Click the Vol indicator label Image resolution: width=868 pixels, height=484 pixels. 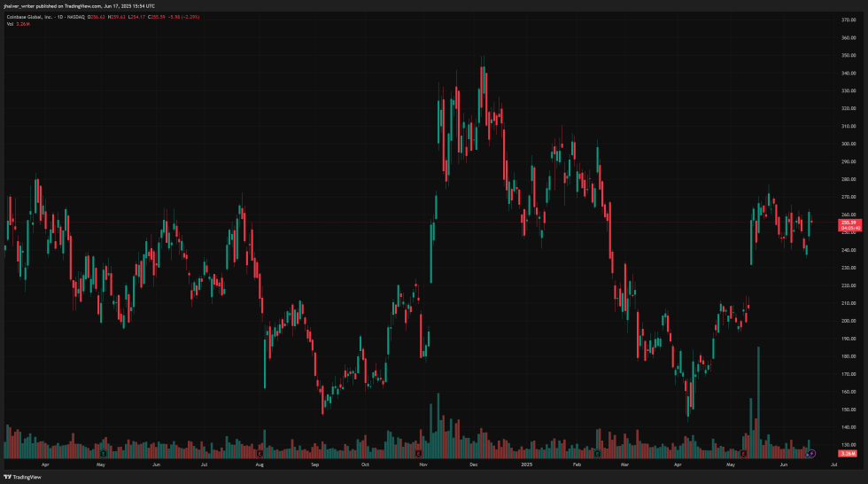[9, 24]
